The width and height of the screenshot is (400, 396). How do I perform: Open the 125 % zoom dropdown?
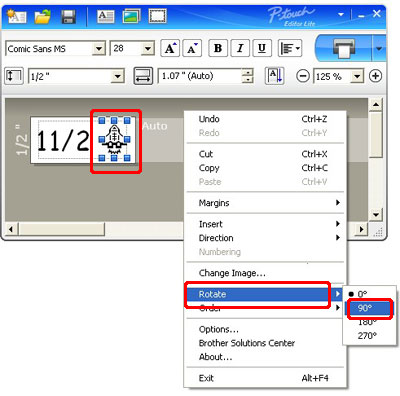click(x=357, y=76)
